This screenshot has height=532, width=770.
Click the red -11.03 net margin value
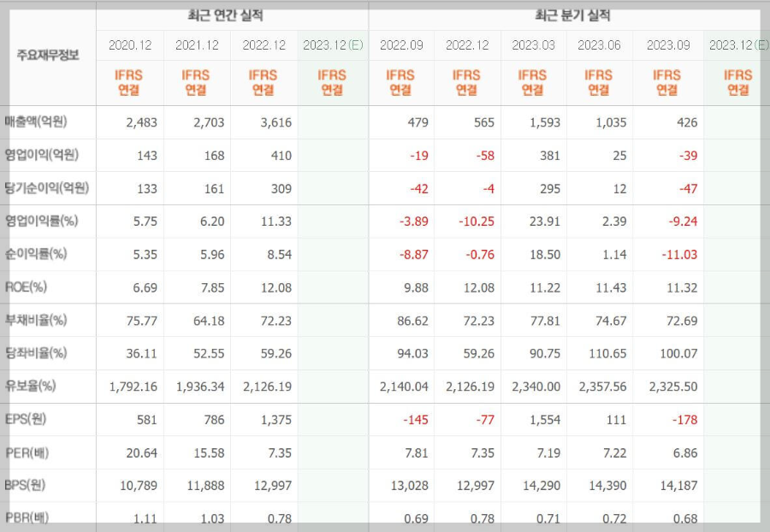[679, 254]
